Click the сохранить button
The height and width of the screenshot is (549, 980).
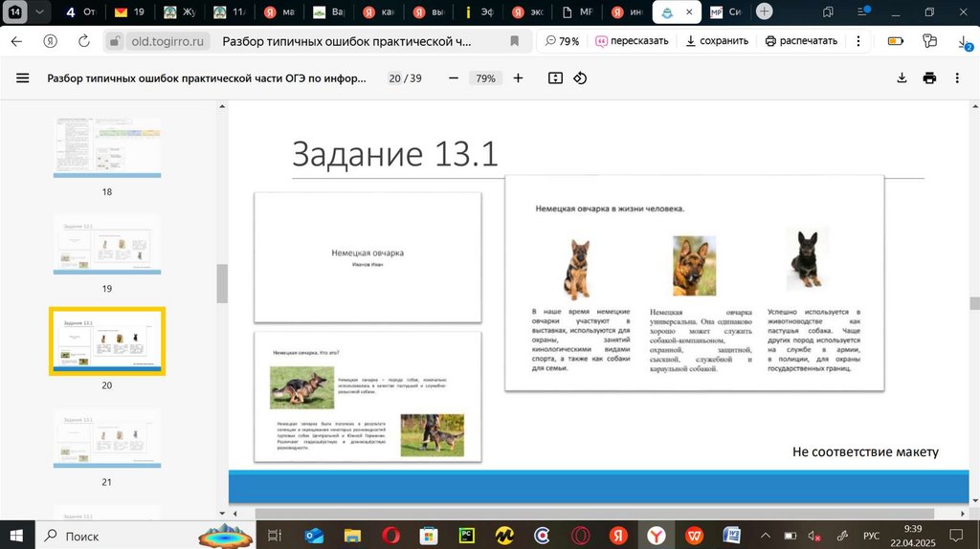(x=717, y=41)
